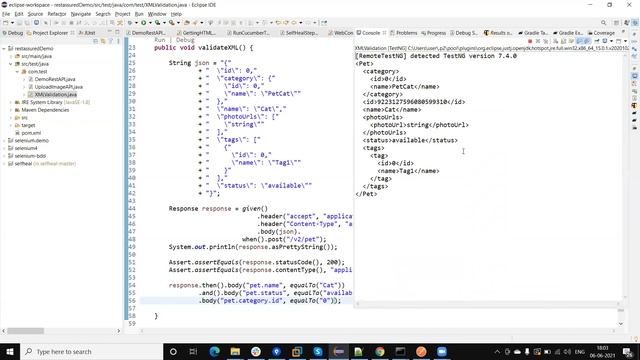Collapse the src/test/java folder

tap(11, 64)
